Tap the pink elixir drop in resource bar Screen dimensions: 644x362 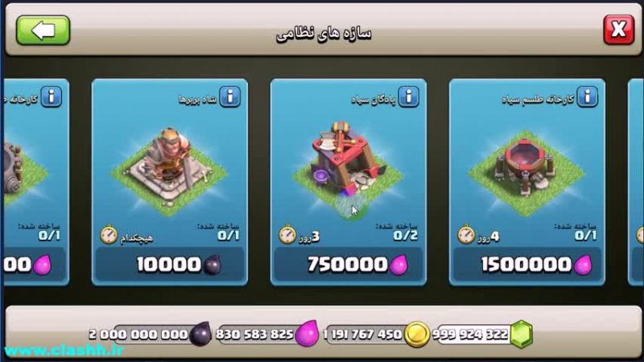click(x=307, y=334)
